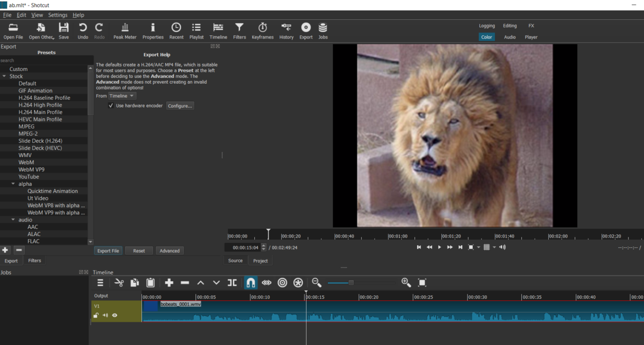Select the Cut/Ripple Delete scissors tool
Viewport: 644px width, 345px height.
click(119, 282)
